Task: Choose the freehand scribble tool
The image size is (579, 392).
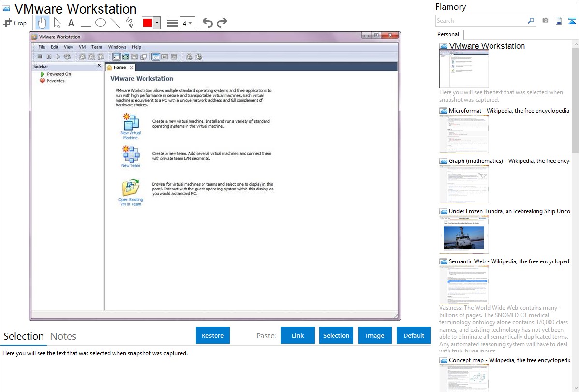Action: tap(130, 23)
